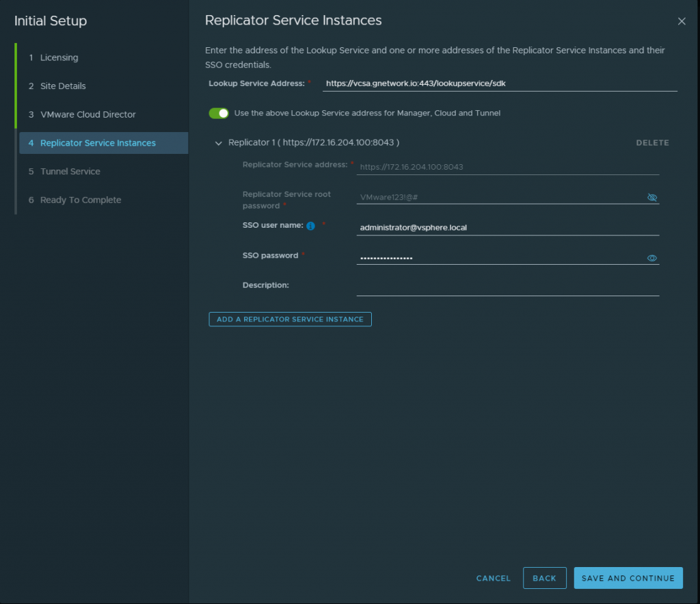Select the Replicator Service Instances step
The image size is (700, 604).
point(104,143)
